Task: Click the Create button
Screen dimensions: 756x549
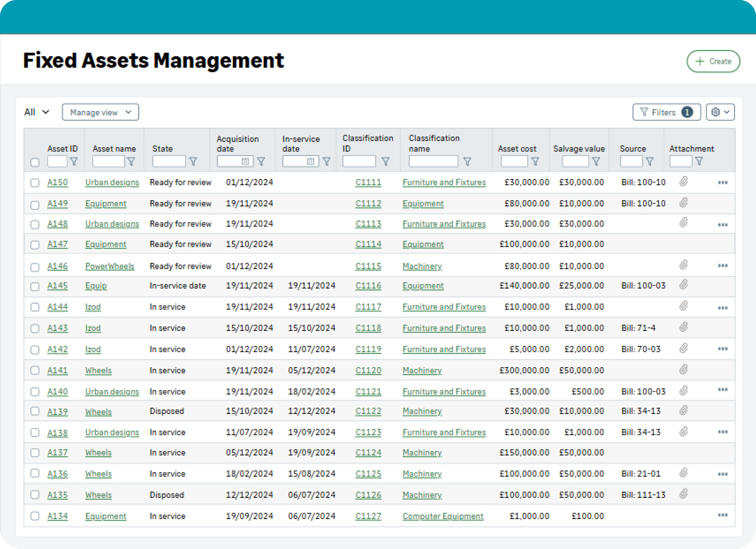Action: pyautogui.click(x=713, y=61)
